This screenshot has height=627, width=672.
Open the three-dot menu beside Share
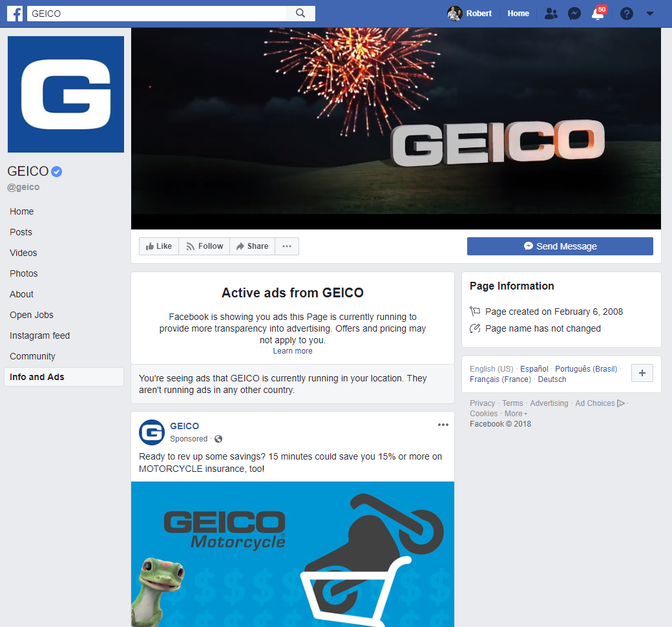(287, 246)
